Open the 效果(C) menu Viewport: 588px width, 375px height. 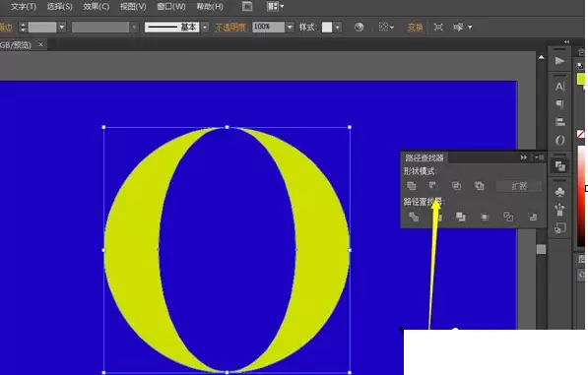96,6
